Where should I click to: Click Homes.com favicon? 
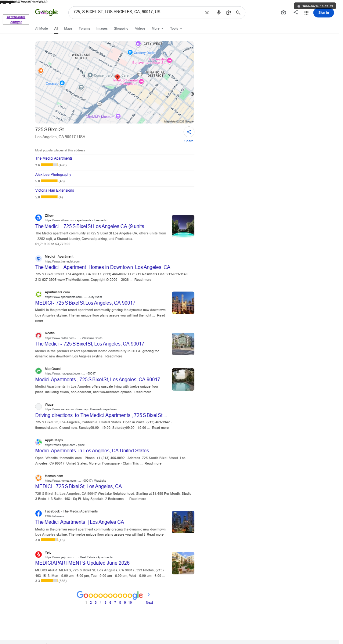coord(38,478)
